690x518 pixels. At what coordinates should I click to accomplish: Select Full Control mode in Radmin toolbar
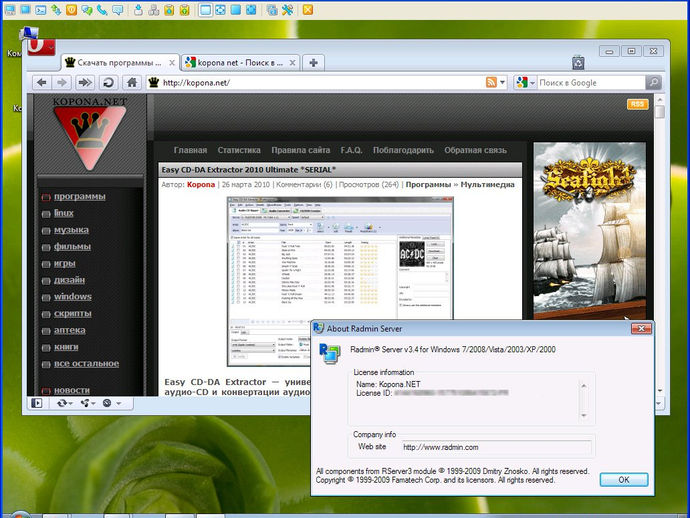10,10
